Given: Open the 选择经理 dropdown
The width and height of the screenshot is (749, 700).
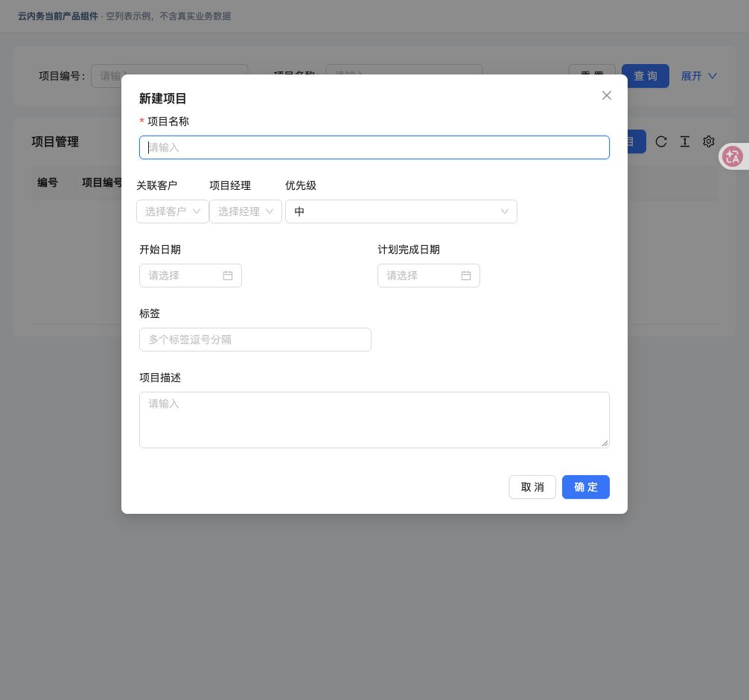Looking at the screenshot, I should 246,211.
